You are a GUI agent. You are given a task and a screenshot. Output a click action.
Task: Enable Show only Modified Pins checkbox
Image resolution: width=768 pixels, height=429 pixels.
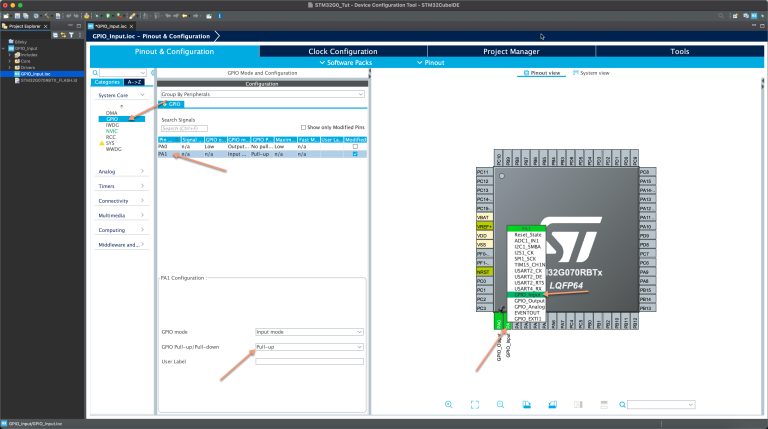(x=303, y=127)
